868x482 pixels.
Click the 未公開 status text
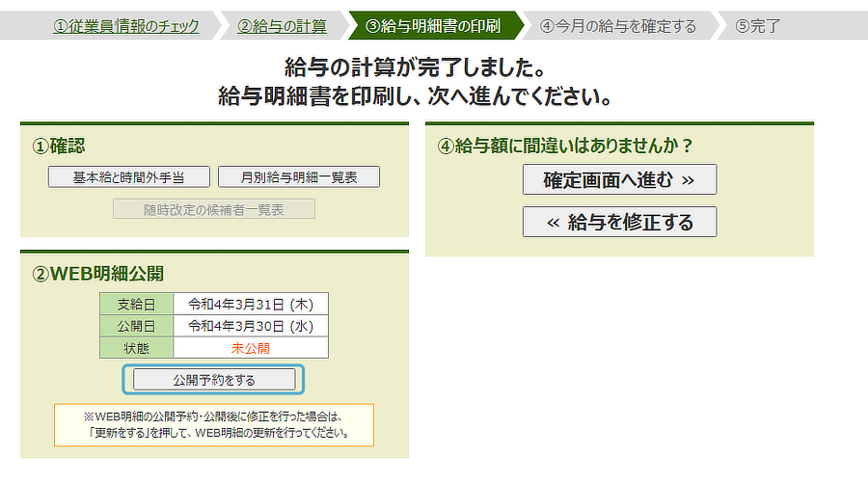250,348
